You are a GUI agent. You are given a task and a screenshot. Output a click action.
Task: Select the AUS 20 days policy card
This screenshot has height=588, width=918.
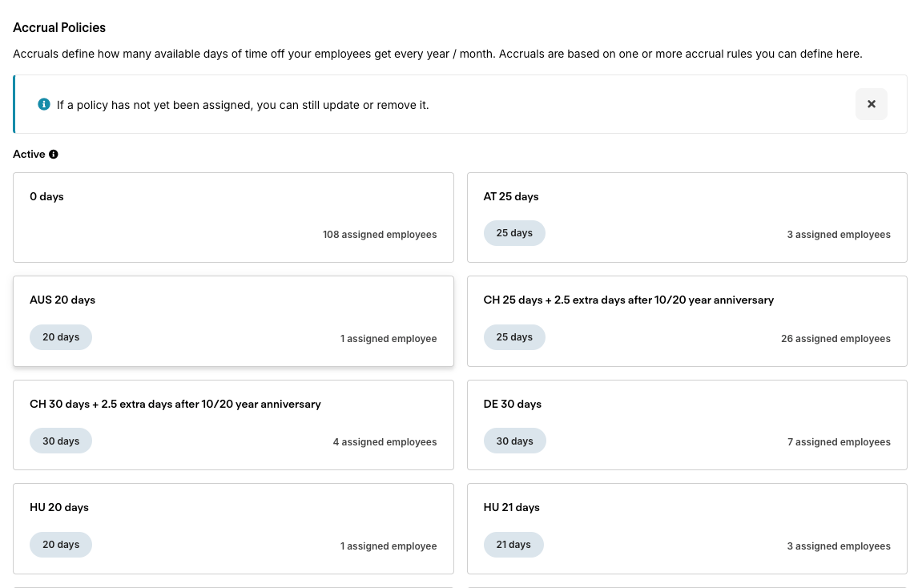233,321
